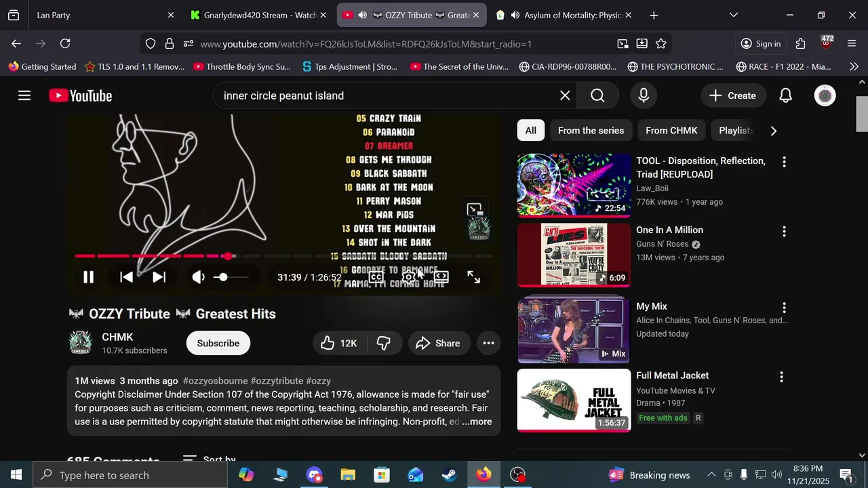
Task: Open Firefox extensions puzzle icon
Action: (x=801, y=43)
